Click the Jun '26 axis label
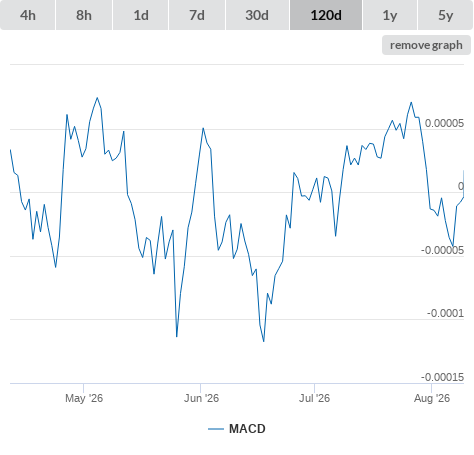Image resolution: width=474 pixels, height=455 pixels. [201, 398]
